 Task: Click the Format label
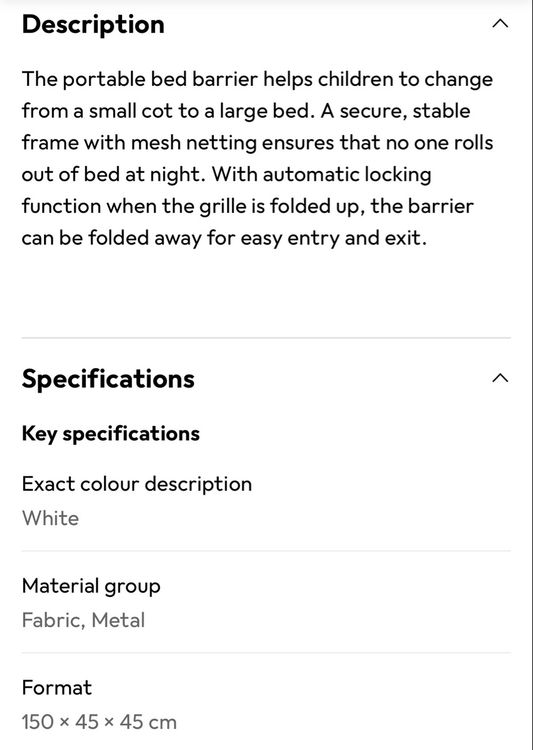56,688
